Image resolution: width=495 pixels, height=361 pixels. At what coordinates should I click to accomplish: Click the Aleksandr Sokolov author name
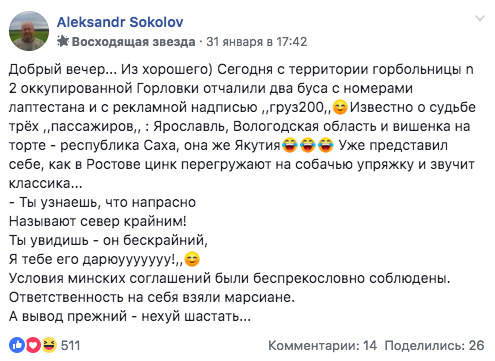coord(120,22)
